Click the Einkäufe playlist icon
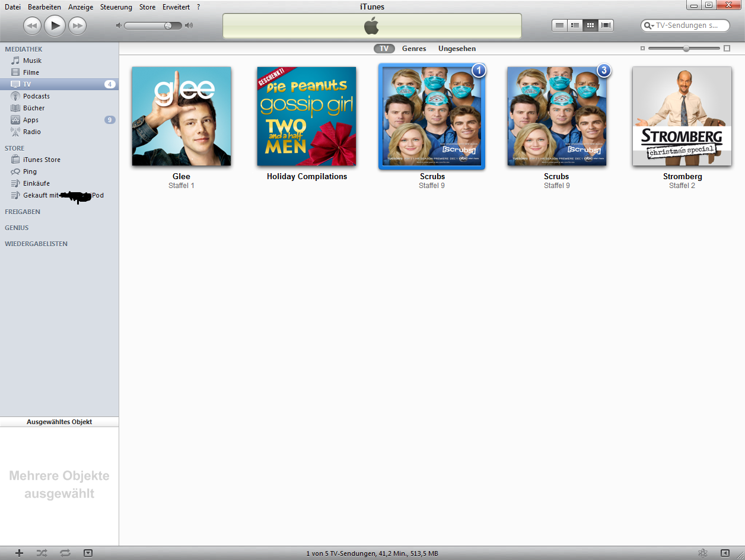 (15, 183)
